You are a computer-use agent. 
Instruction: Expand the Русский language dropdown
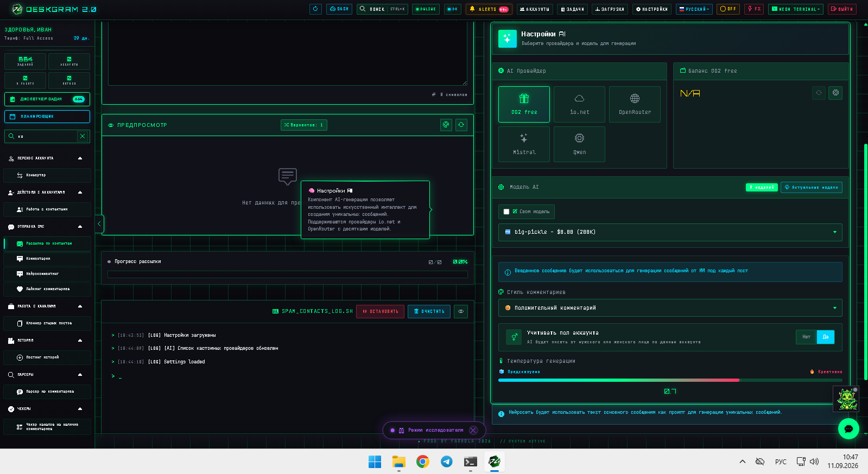(x=694, y=9)
